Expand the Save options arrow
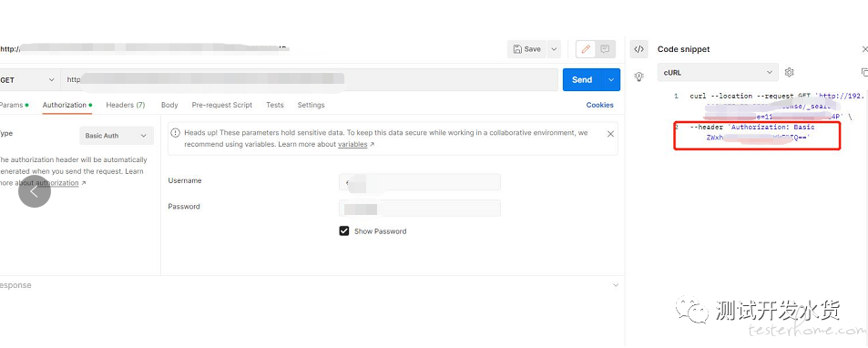Viewport: 868px width, 348px height. [x=554, y=49]
